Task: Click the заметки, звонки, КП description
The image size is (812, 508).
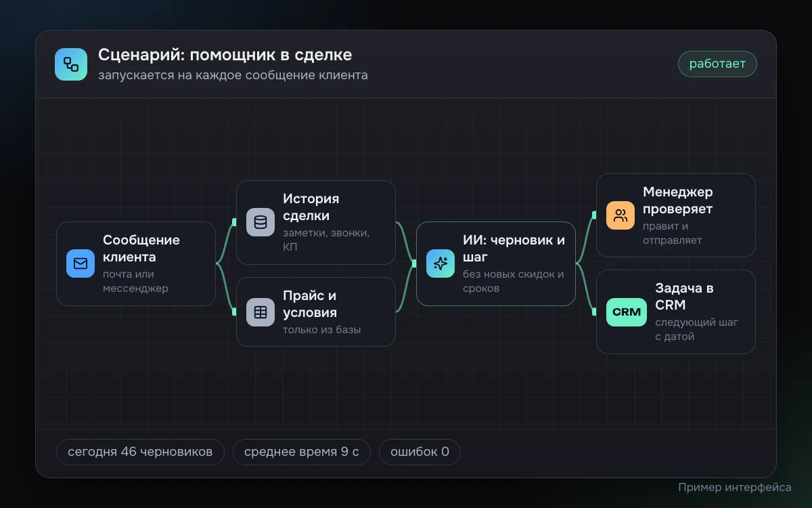Action: coord(326,240)
